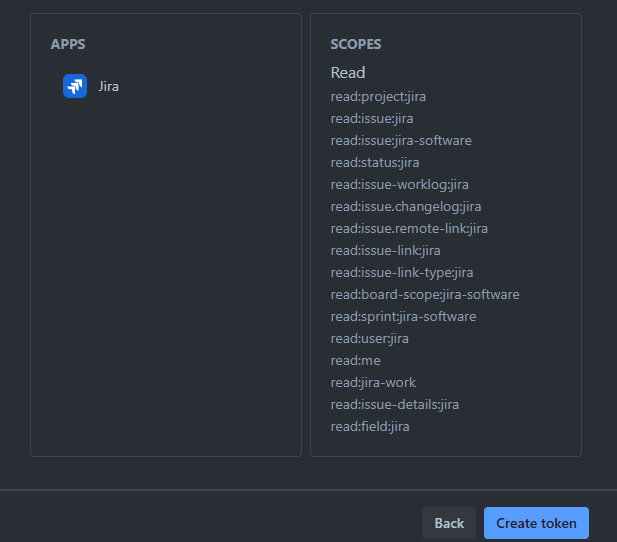The image size is (617, 542).
Task: Click the Jira app icon
Action: click(75, 86)
